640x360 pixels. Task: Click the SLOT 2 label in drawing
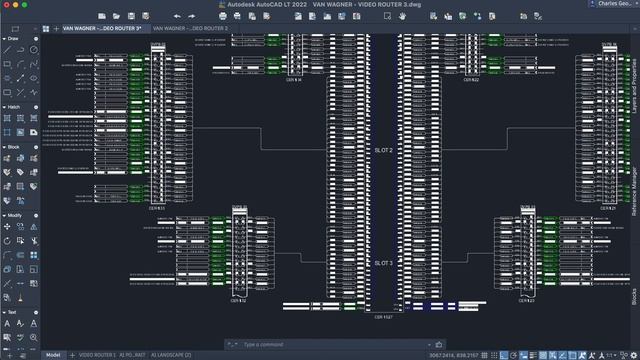click(x=383, y=150)
